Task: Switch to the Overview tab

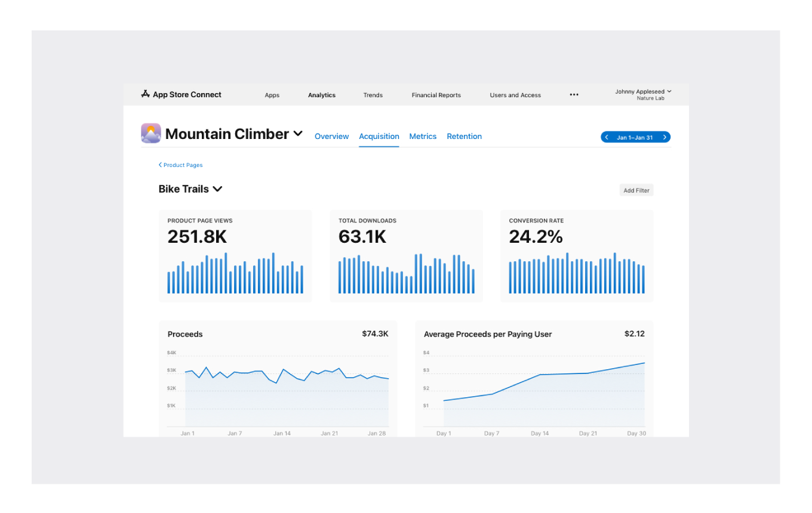Action: point(332,137)
